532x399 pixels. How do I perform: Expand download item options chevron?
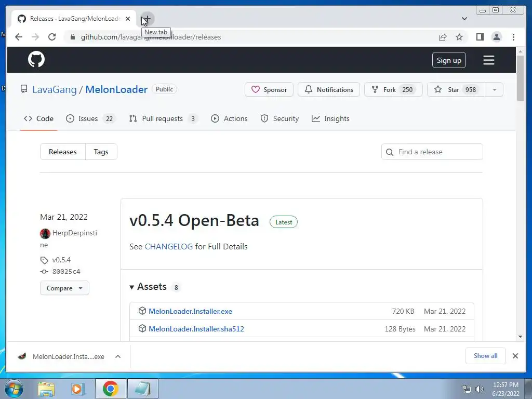tap(118, 356)
